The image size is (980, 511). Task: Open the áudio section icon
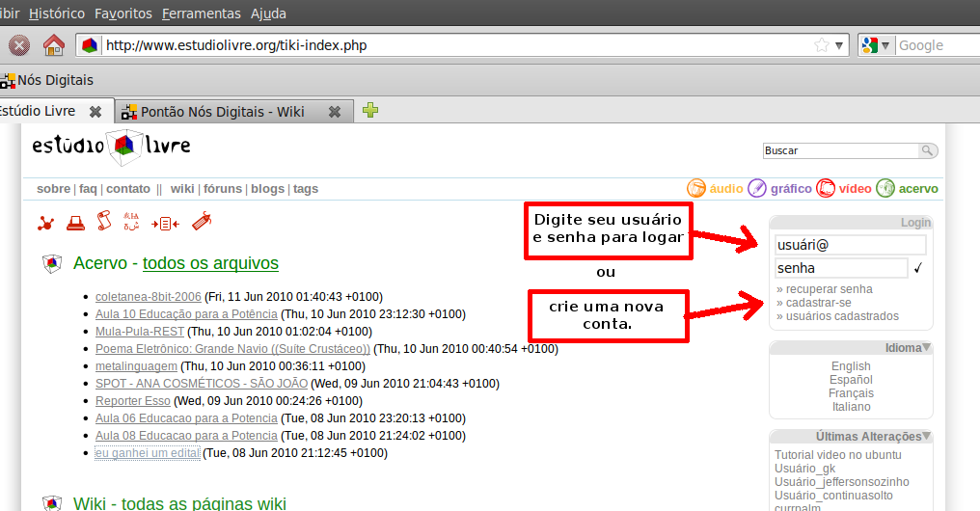coord(696,189)
